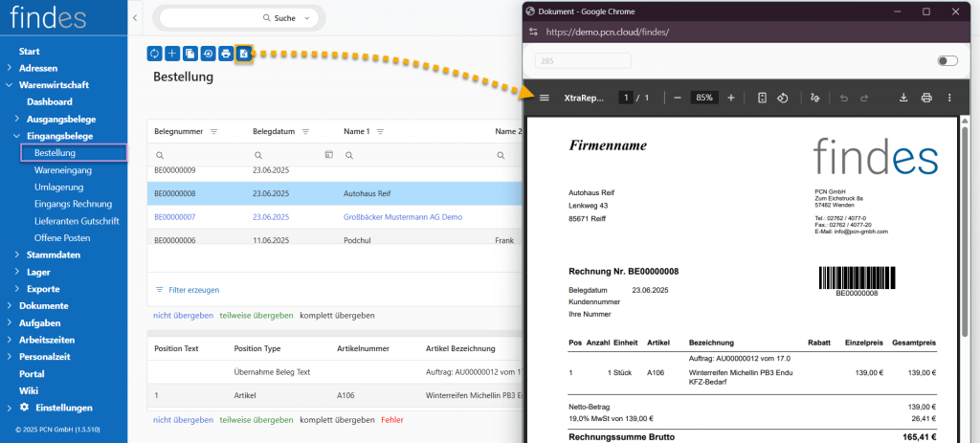Go to Dashboard in the sidebar
Screen dimensions: 980x443
tap(50, 101)
